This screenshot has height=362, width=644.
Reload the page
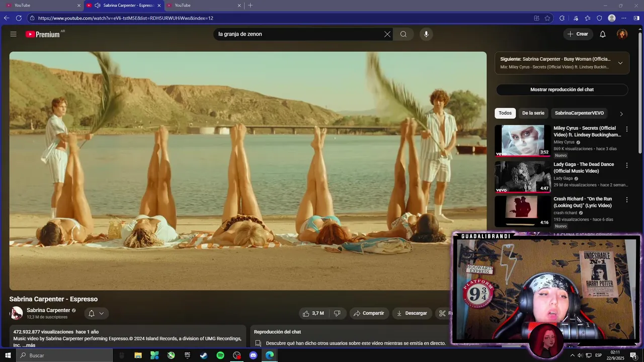point(19,18)
